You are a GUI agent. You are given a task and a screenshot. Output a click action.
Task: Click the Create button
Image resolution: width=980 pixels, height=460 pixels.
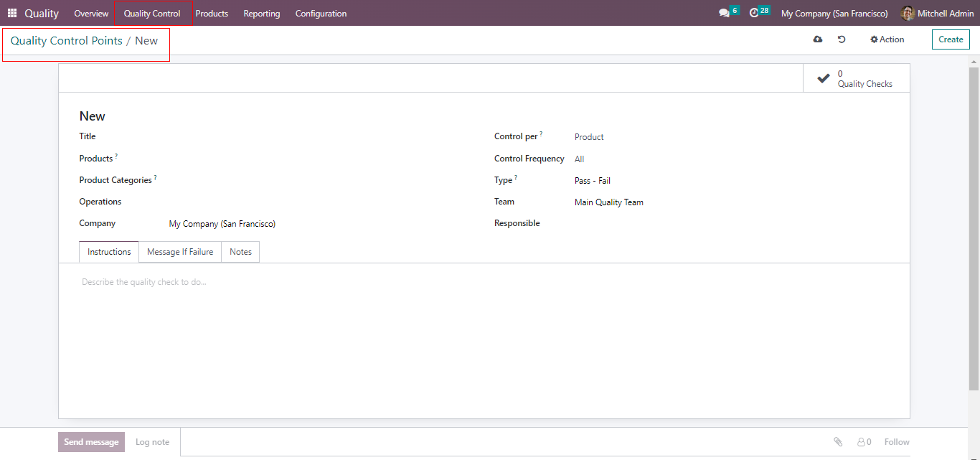[x=951, y=39]
